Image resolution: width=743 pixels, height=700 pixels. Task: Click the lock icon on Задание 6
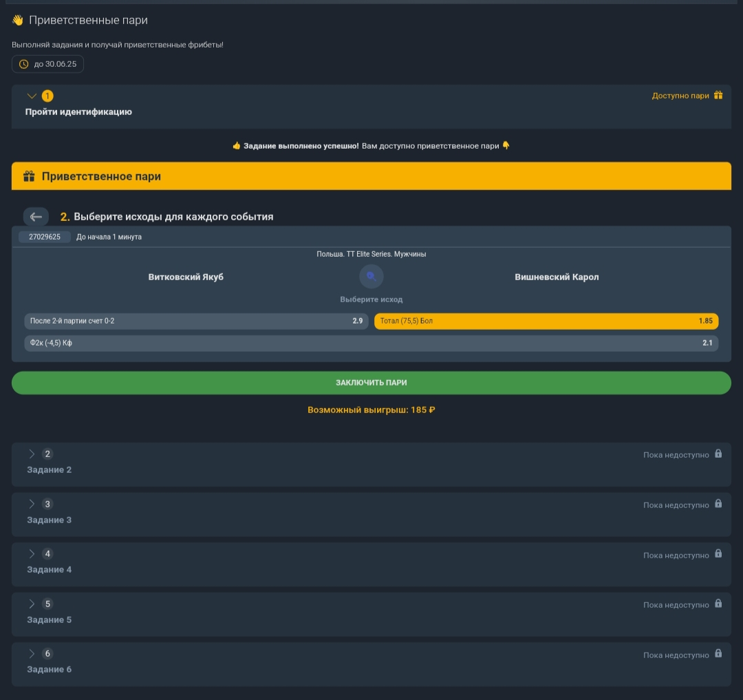click(718, 654)
